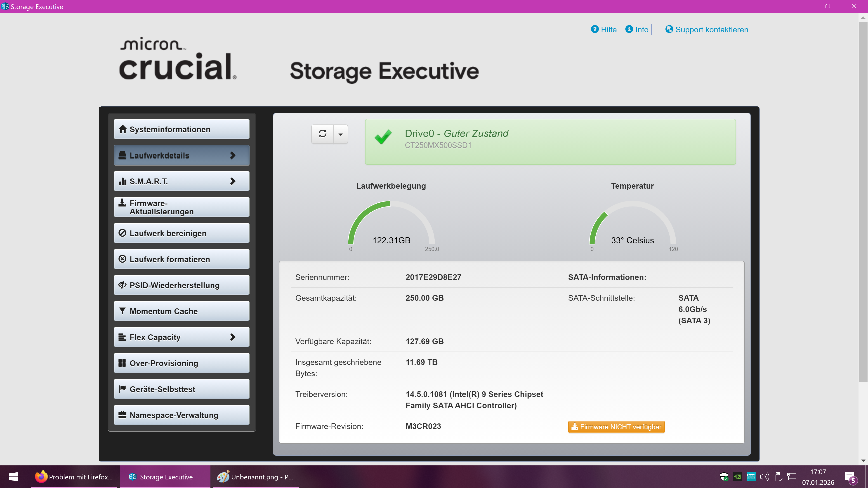
Task: Open the drive selector dropdown arrow
Action: pyautogui.click(x=341, y=134)
